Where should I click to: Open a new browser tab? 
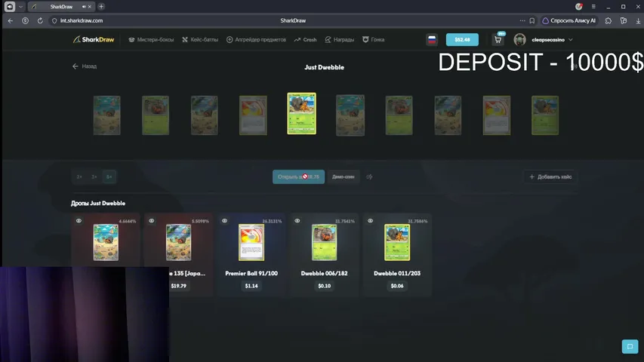[101, 7]
